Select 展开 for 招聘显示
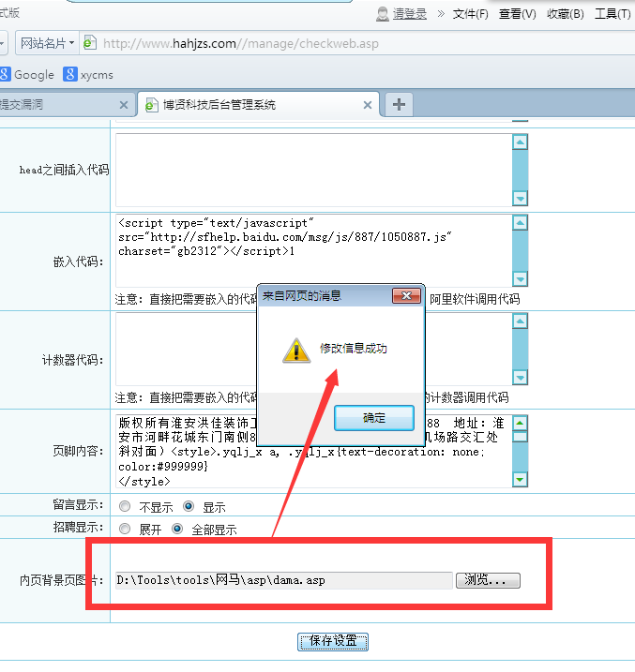 [x=125, y=529]
